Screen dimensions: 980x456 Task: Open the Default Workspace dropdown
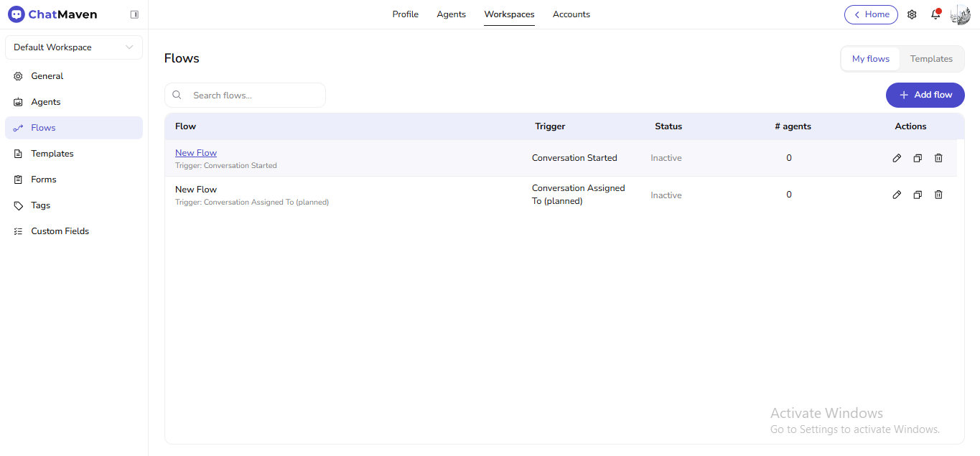[73, 47]
